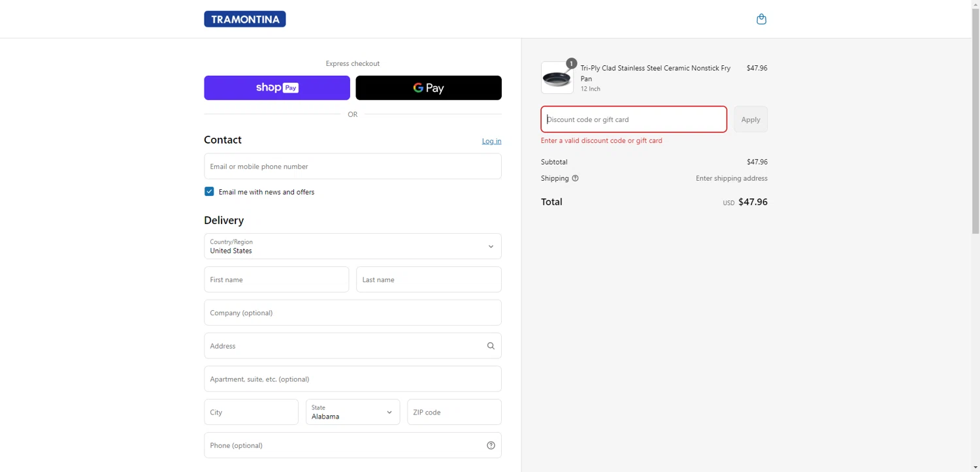Screen dimensions: 980x472
Task: Click the invalid discount code error message
Action: pos(602,140)
